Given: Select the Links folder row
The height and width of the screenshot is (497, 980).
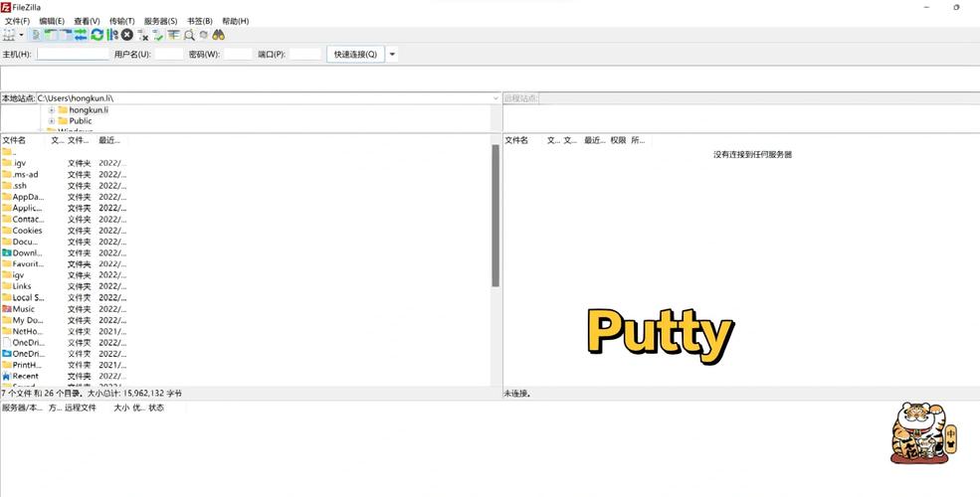Looking at the screenshot, I should coord(65,286).
